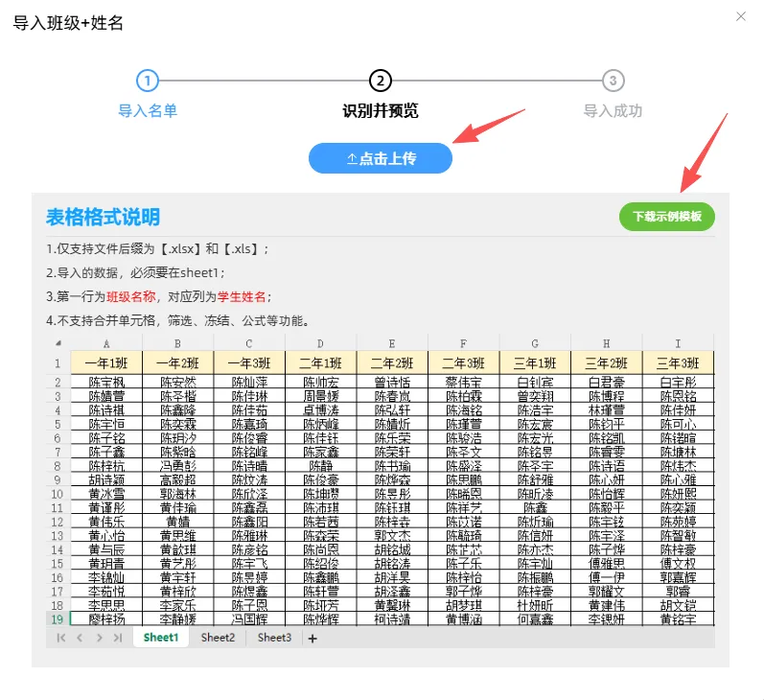The image size is (764, 700).
Task: Click the heading 表格格式说明
Action: pos(103,217)
